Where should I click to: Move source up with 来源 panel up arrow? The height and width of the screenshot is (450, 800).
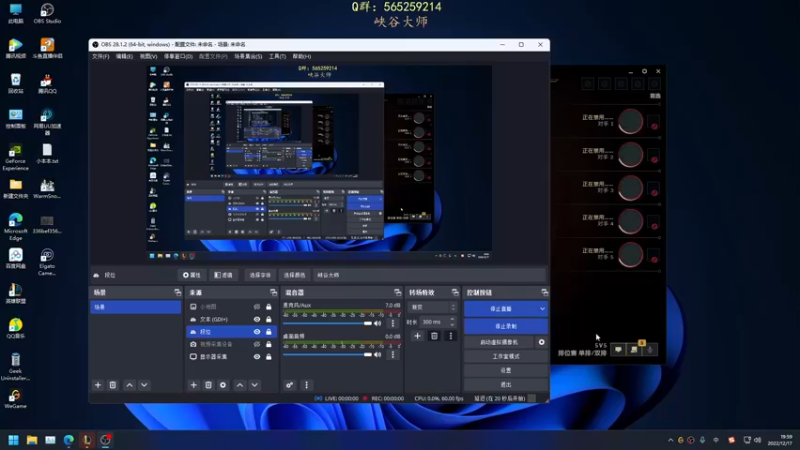(240, 385)
